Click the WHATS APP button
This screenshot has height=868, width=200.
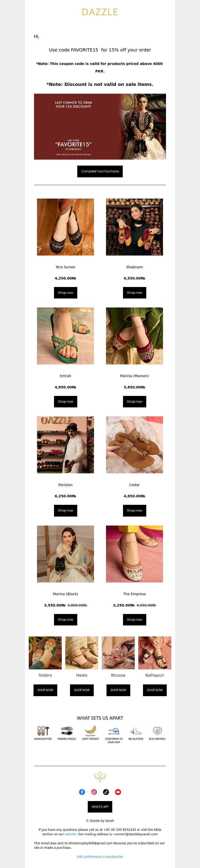(x=100, y=806)
